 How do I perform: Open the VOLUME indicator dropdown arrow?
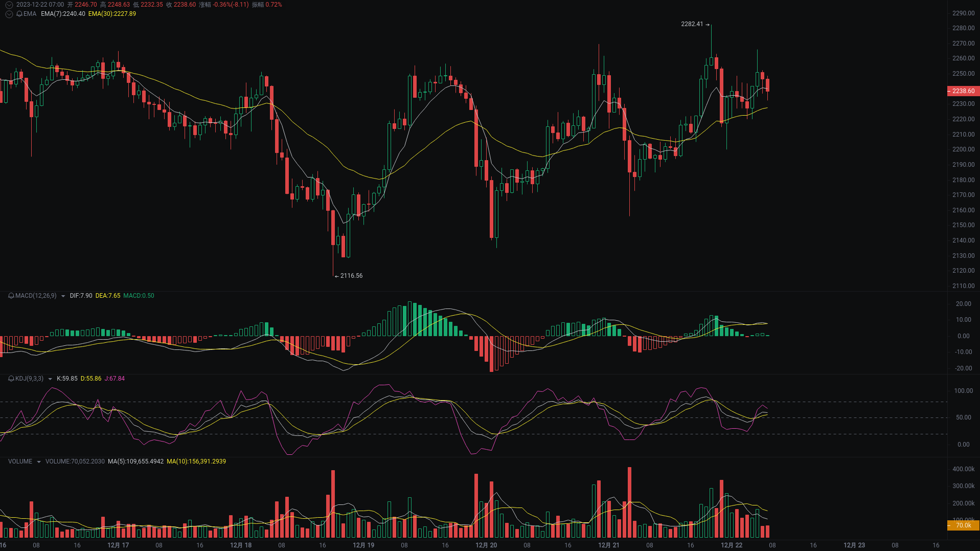pyautogui.click(x=38, y=462)
